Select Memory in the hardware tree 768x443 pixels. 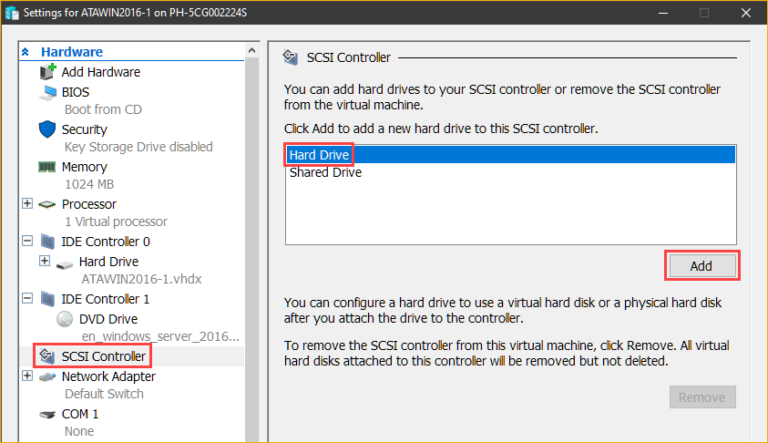click(84, 167)
